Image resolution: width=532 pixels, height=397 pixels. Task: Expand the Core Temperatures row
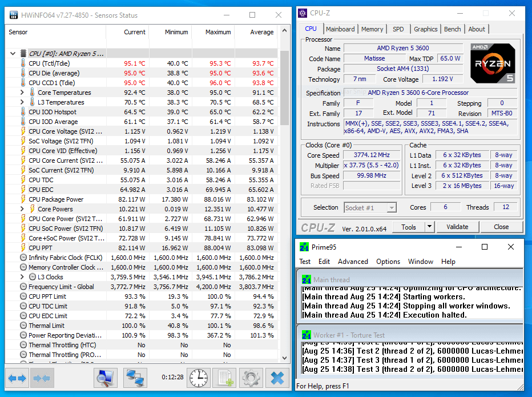pyautogui.click(x=22, y=93)
